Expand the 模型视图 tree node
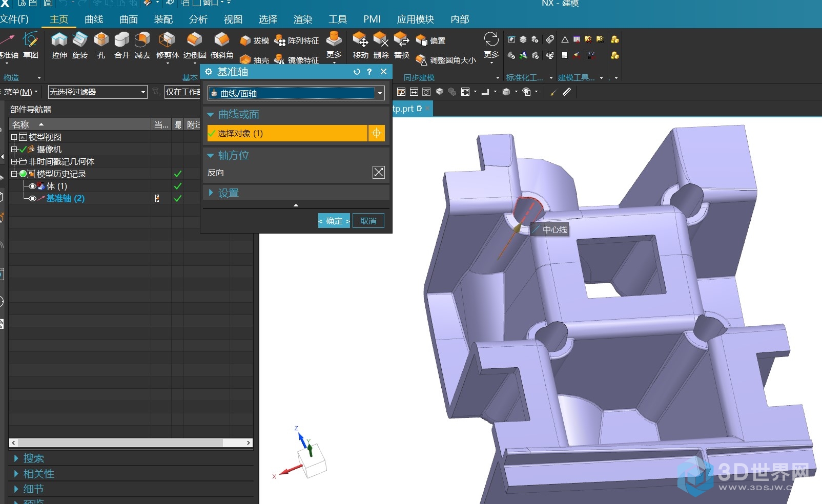This screenshot has height=504, width=822. click(x=14, y=137)
